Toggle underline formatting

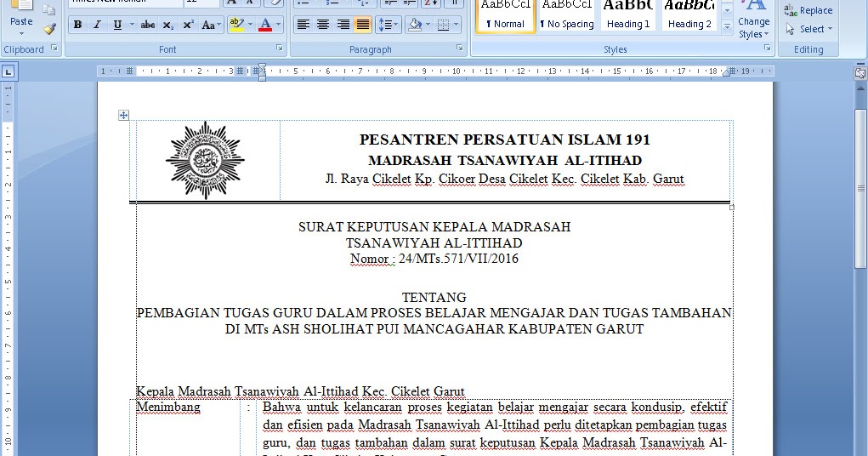117,25
